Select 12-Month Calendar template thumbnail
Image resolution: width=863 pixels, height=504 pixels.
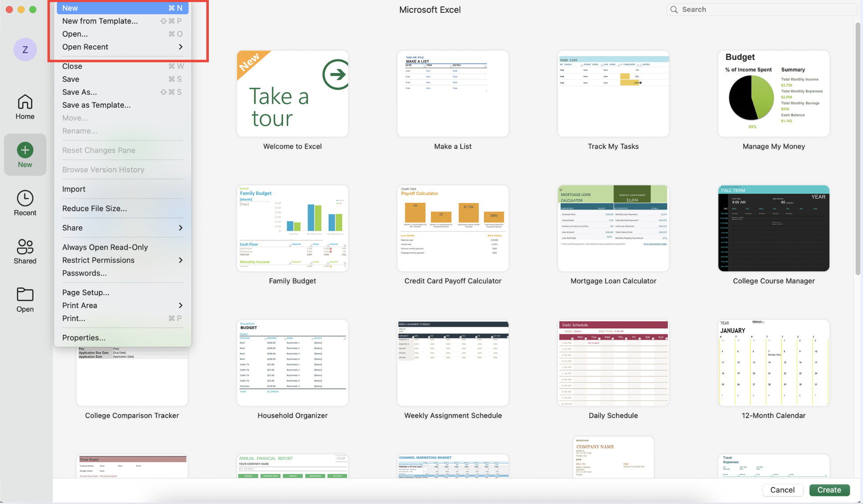[x=773, y=363]
